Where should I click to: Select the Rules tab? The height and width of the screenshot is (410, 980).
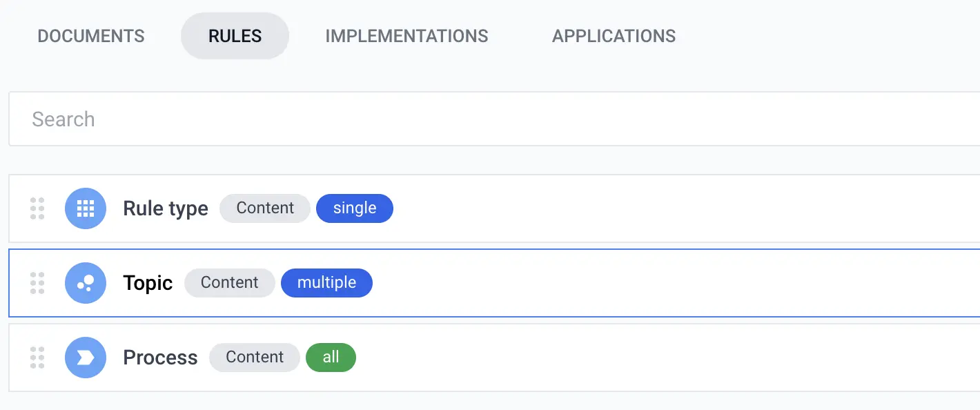pyautogui.click(x=235, y=36)
